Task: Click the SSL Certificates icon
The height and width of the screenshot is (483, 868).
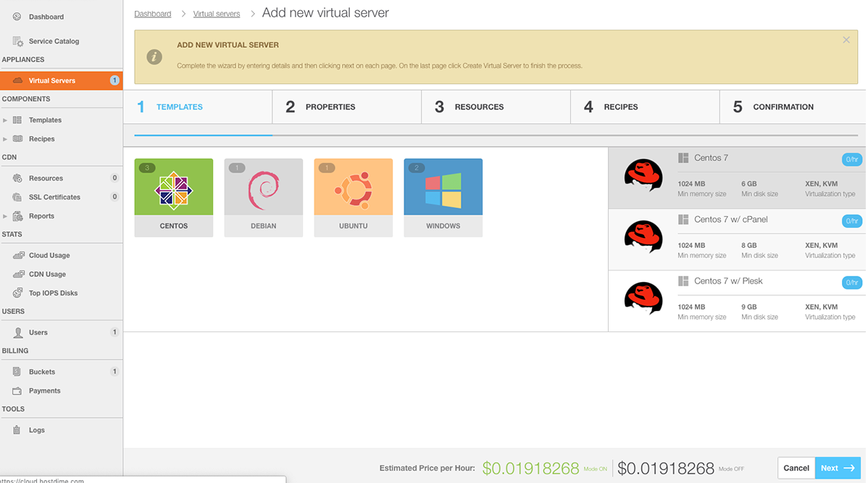Action: [17, 197]
